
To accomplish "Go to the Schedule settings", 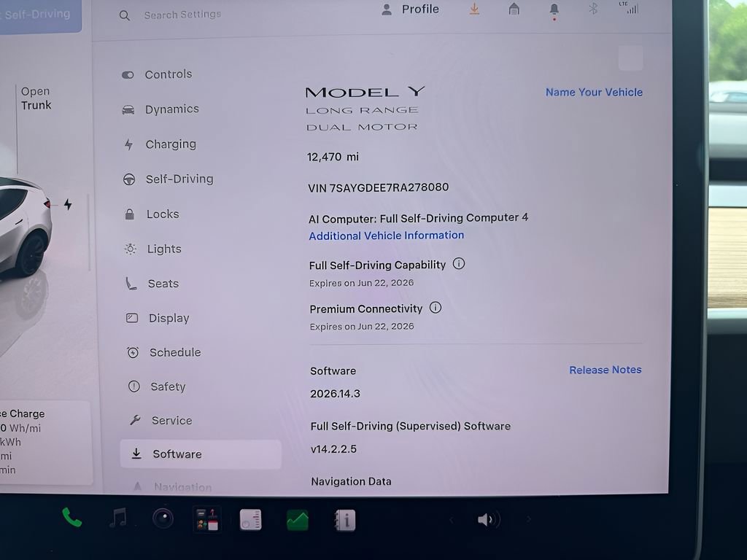I will tap(175, 352).
